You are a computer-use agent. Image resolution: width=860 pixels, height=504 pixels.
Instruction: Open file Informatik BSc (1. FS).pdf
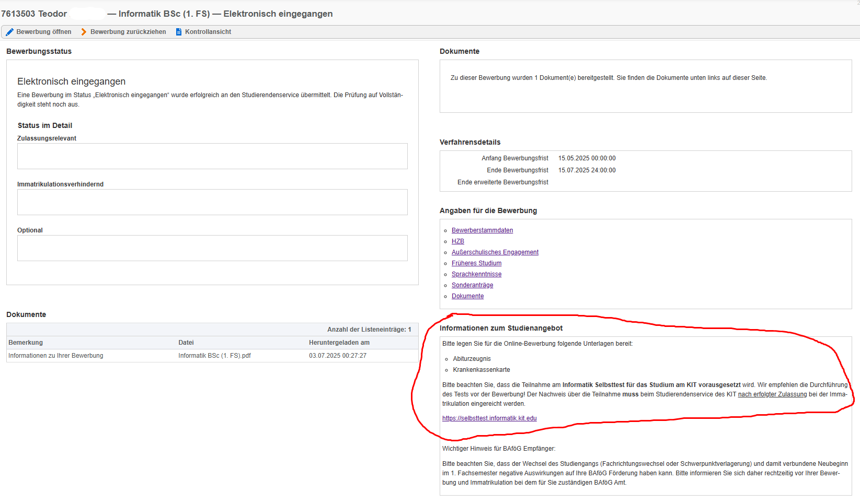click(x=214, y=356)
